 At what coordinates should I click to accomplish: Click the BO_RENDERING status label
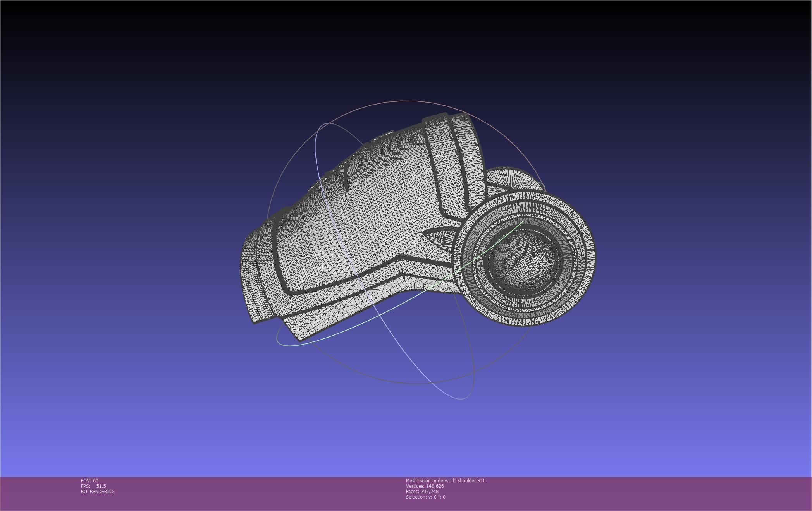[98, 491]
